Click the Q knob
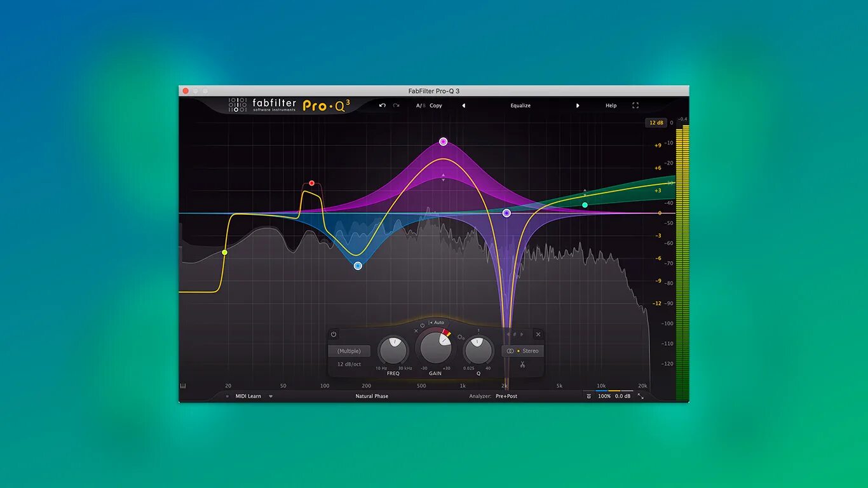868x488 pixels. point(478,350)
